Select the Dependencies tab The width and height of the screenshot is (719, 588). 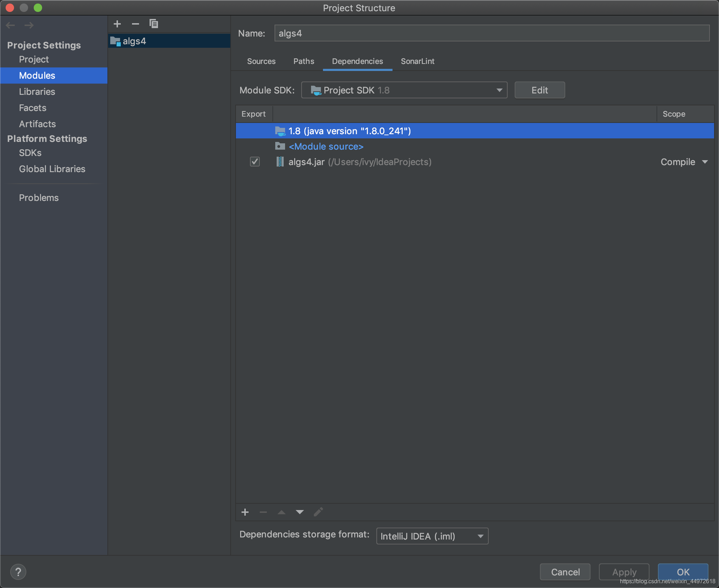click(357, 61)
